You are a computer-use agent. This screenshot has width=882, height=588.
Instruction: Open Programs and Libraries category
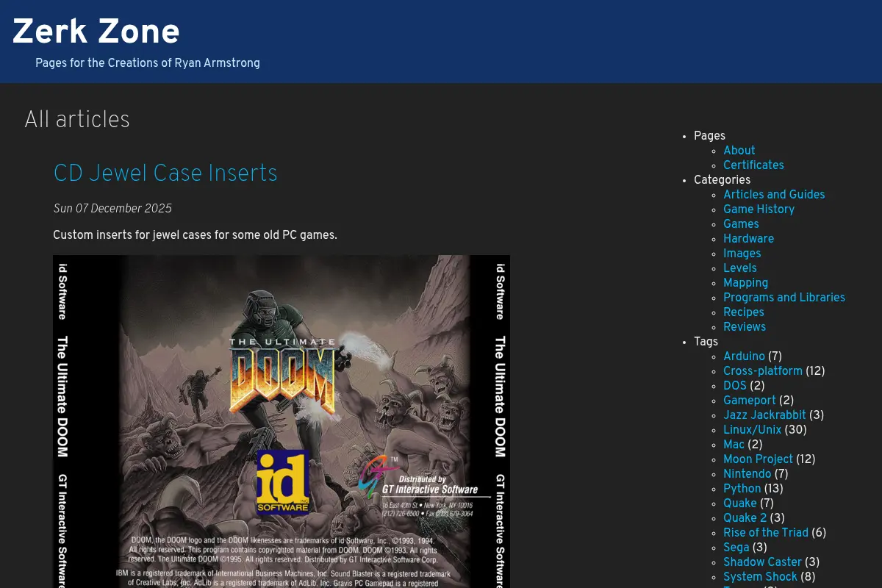(784, 298)
